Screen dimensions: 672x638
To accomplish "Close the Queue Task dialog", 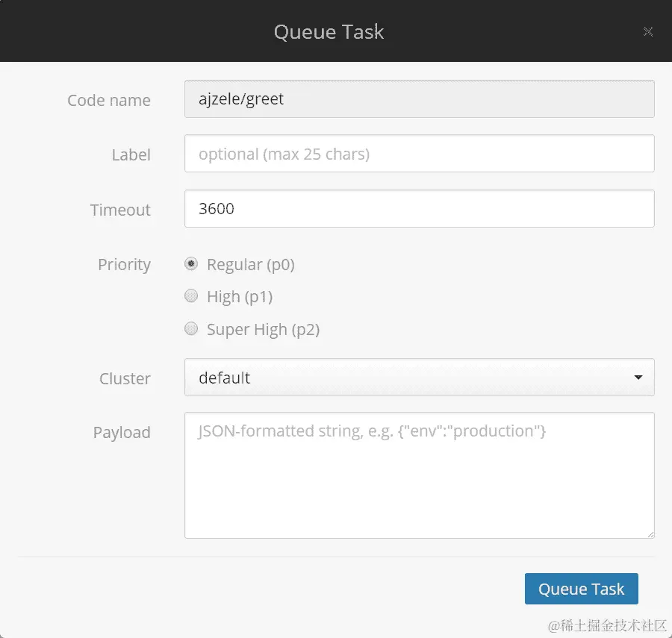I will tap(648, 31).
